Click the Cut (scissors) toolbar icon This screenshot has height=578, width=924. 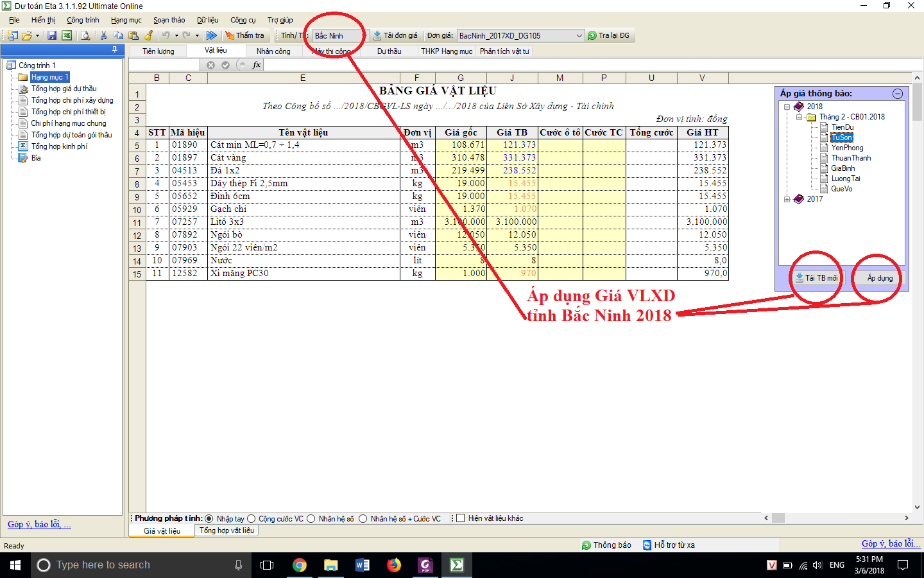pos(103,36)
